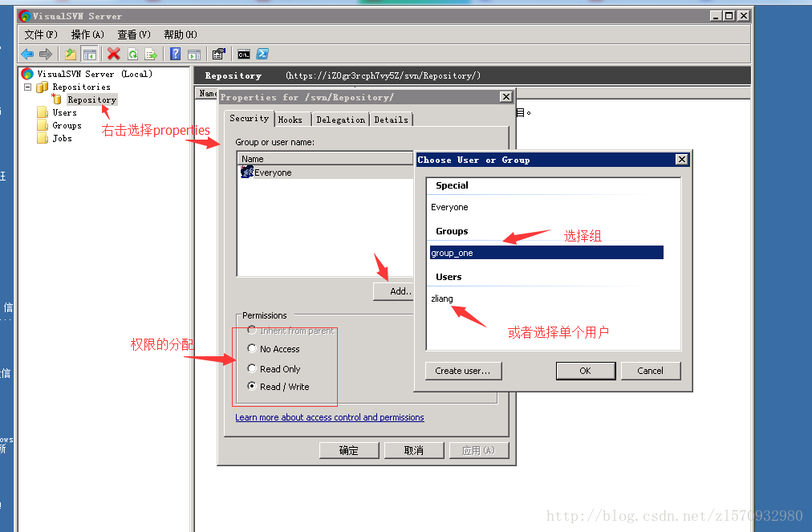Click the red X Delete icon
The width and height of the screenshot is (812, 532).
point(114,54)
